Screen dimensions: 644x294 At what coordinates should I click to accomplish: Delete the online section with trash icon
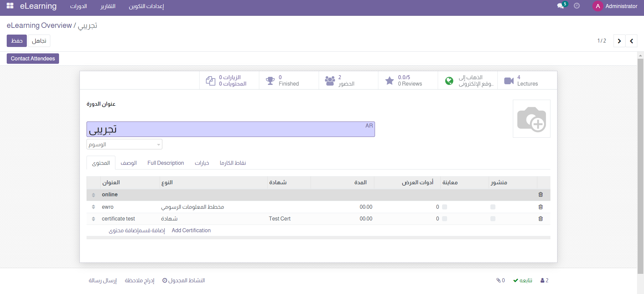(540, 195)
